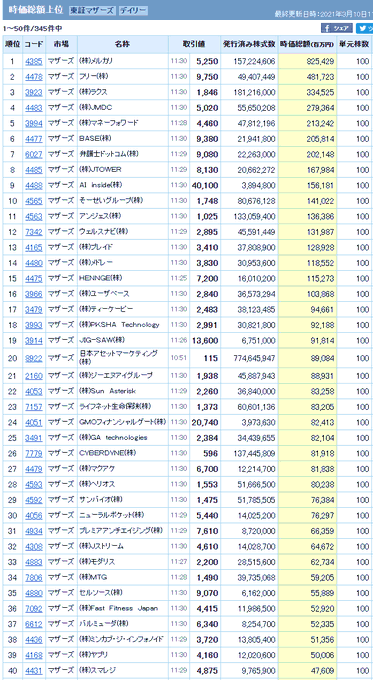Click the traded price 20,740 for GMOフィナンシャルゲート
373x680 pixels.
tap(205, 422)
